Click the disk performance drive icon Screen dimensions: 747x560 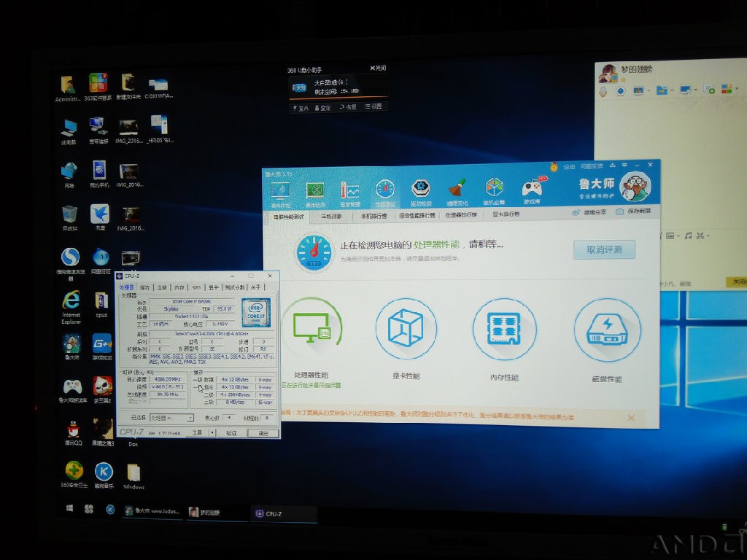click(608, 330)
